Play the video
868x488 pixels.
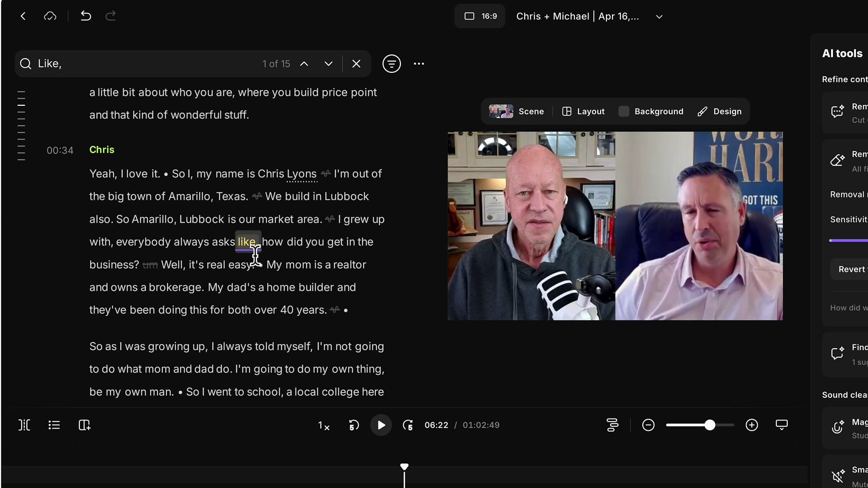click(x=381, y=425)
